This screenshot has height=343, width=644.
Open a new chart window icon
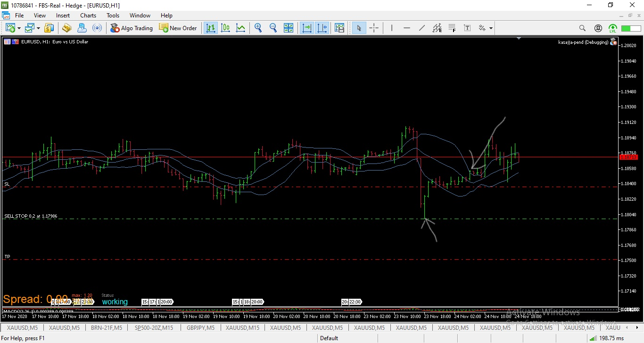pyautogui.click(x=10, y=28)
